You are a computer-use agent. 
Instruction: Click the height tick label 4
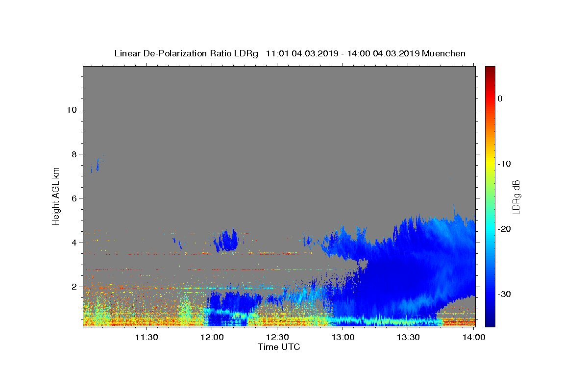pos(74,243)
